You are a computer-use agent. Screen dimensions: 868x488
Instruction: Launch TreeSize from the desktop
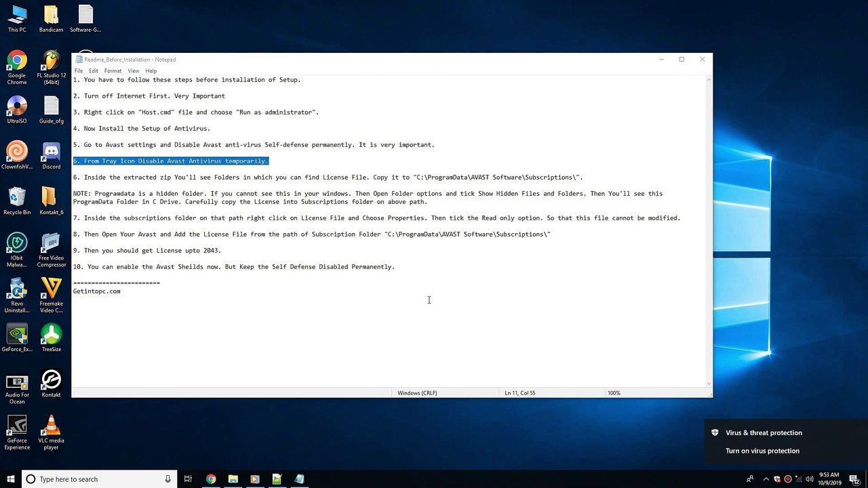[51, 338]
